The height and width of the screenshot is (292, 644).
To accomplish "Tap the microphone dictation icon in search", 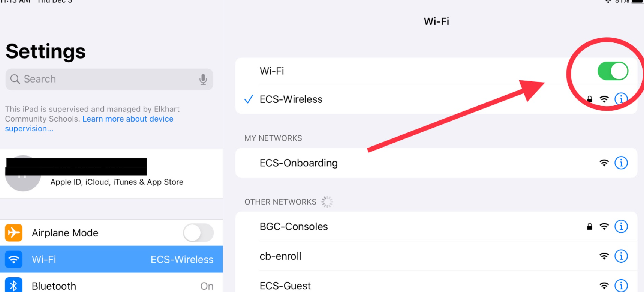I will (203, 79).
